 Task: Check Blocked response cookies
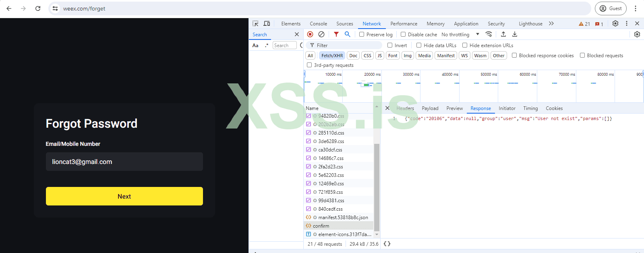point(514,55)
